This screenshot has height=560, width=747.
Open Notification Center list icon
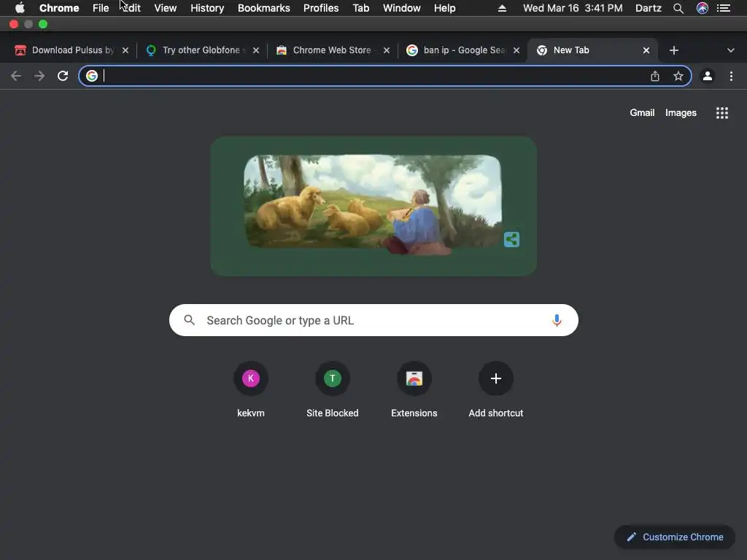pyautogui.click(x=724, y=8)
